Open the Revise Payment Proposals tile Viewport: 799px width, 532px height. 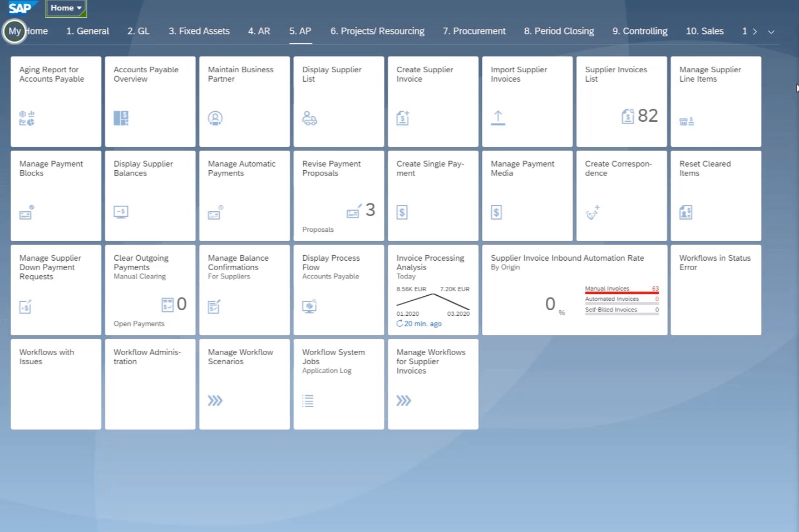coord(338,196)
